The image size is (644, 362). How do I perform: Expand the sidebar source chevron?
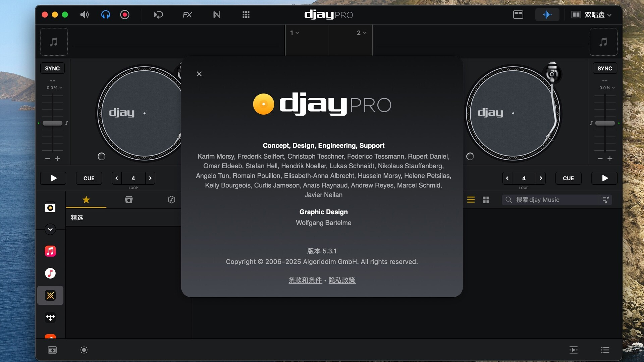pos(50,229)
